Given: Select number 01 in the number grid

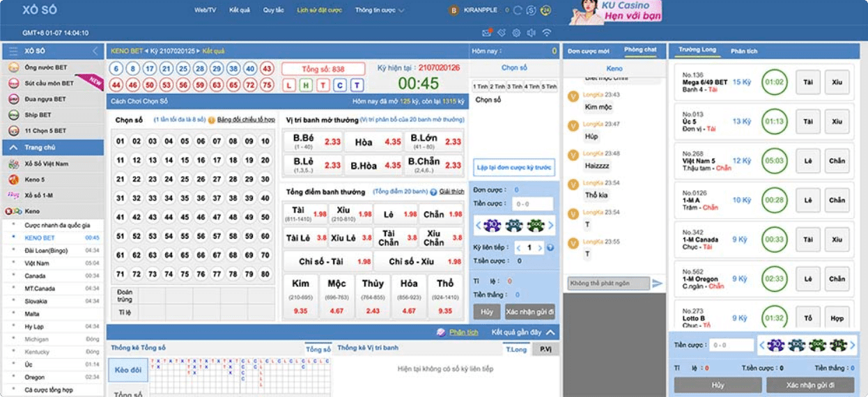Looking at the screenshot, I should tap(121, 141).
